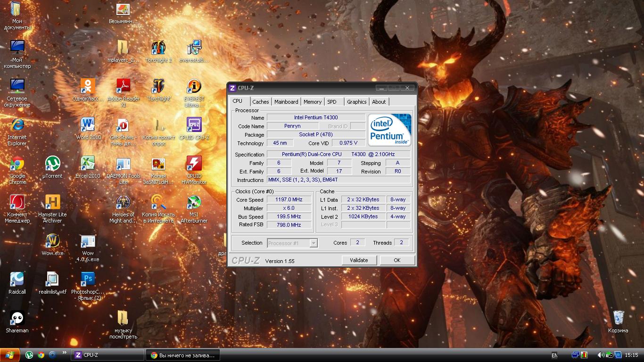This screenshot has width=644, height=362.
Task: Open the volume tray icon
Action: pos(601,355)
